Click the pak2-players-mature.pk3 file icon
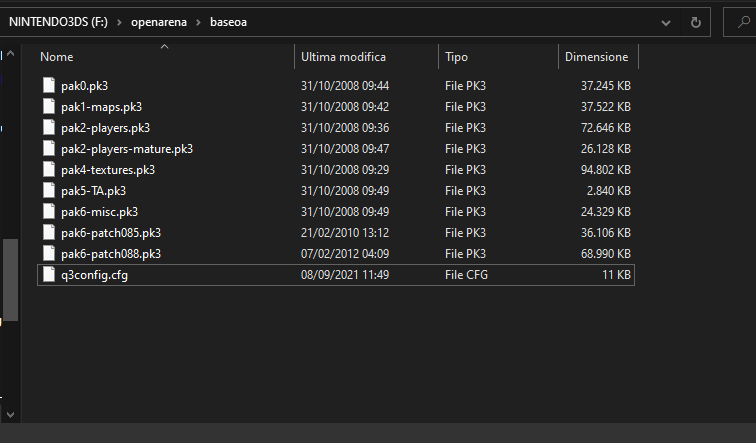 (49, 148)
